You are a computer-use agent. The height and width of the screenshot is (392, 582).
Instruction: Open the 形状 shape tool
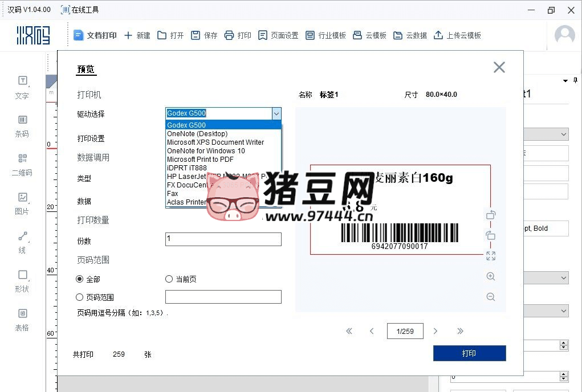(x=22, y=281)
